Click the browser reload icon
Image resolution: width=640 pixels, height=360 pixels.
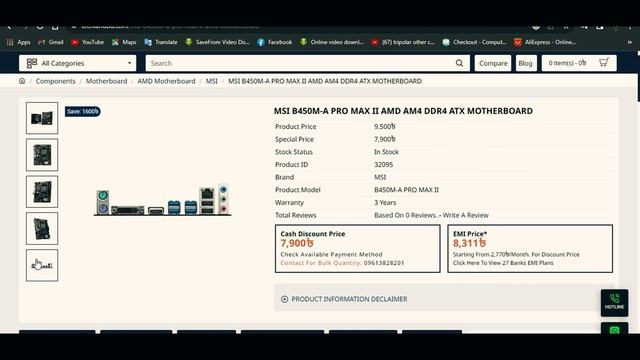point(40,27)
